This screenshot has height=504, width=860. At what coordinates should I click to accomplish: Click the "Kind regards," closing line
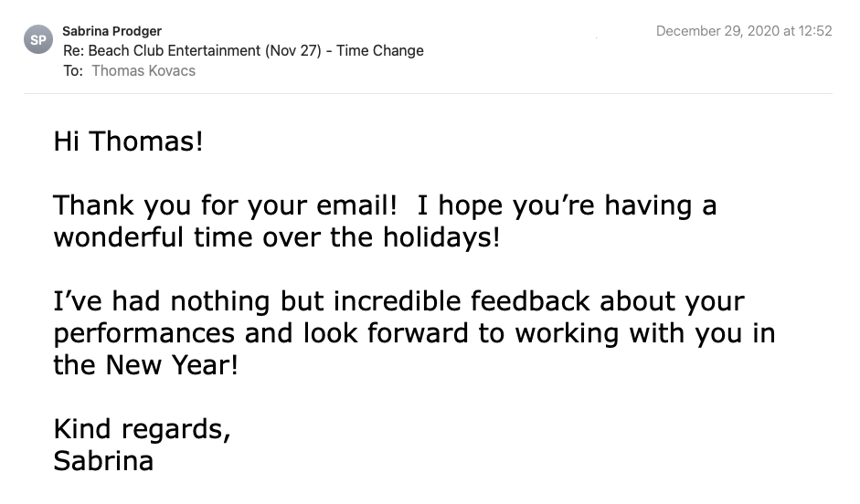(x=142, y=429)
